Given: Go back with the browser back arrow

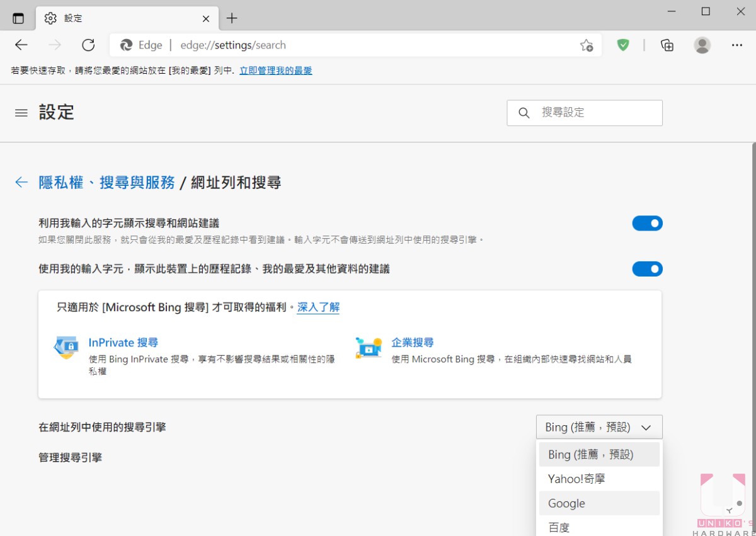Looking at the screenshot, I should coord(21,45).
